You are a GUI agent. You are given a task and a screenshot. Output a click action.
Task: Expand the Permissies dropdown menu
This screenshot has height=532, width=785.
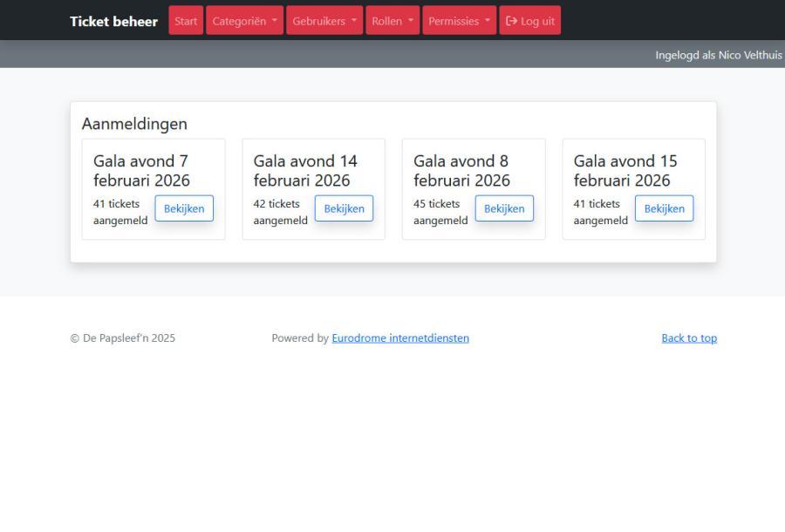point(460,21)
